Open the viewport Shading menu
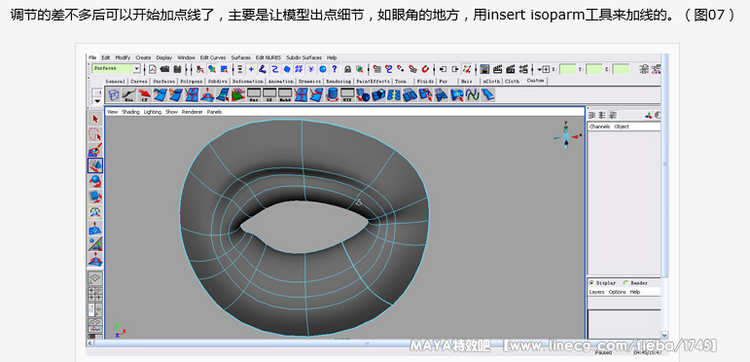 click(x=131, y=112)
